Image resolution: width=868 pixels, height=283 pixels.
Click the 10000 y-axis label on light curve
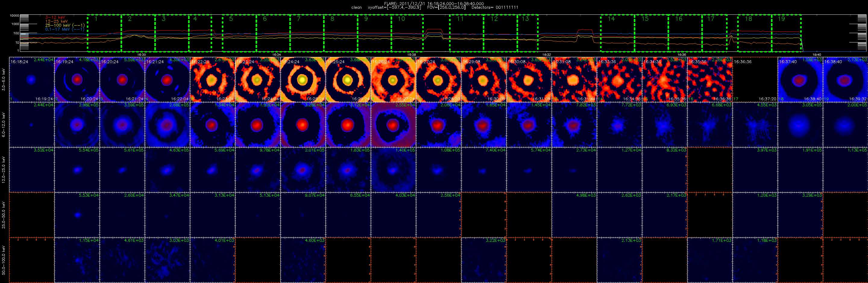tap(14, 15)
